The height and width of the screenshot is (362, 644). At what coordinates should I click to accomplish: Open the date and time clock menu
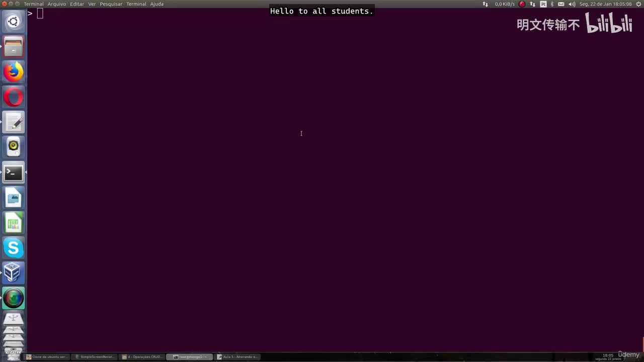[605, 4]
